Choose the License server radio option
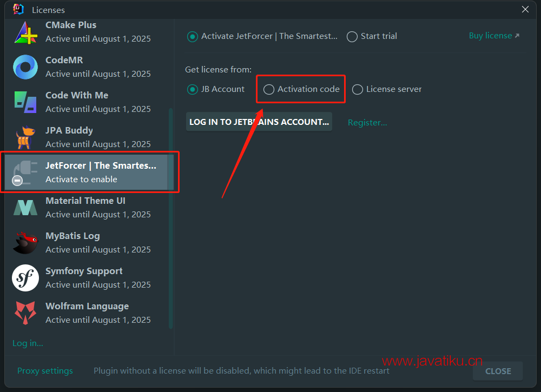Image resolution: width=541 pixels, height=392 pixels. (x=358, y=90)
